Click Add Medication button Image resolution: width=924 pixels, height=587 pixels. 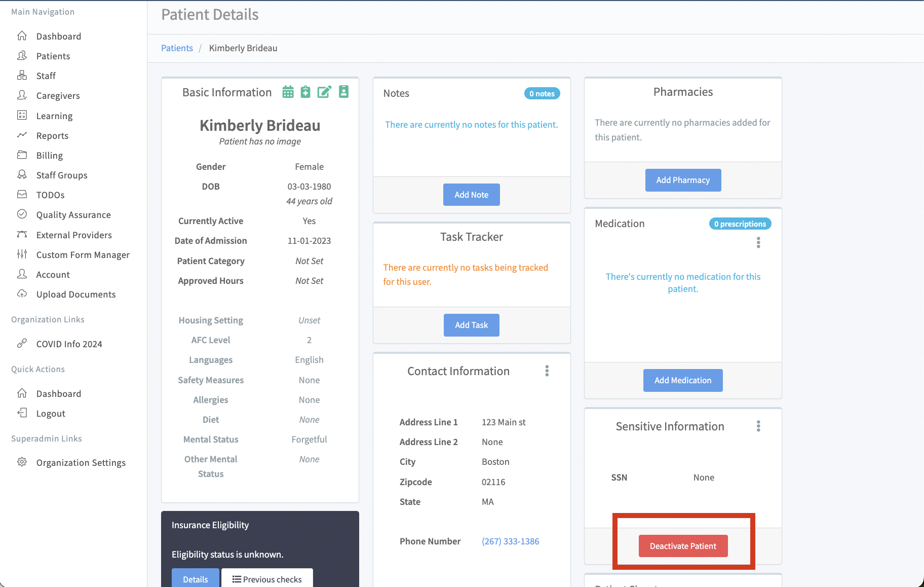(682, 380)
